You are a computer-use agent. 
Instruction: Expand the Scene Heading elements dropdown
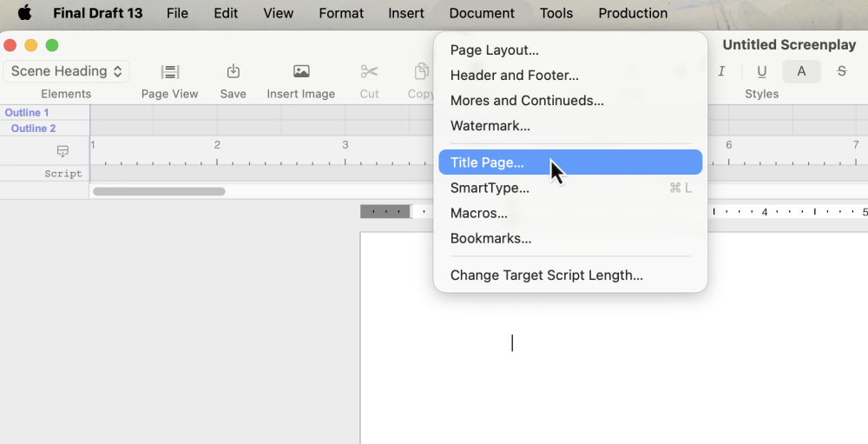[x=66, y=71]
